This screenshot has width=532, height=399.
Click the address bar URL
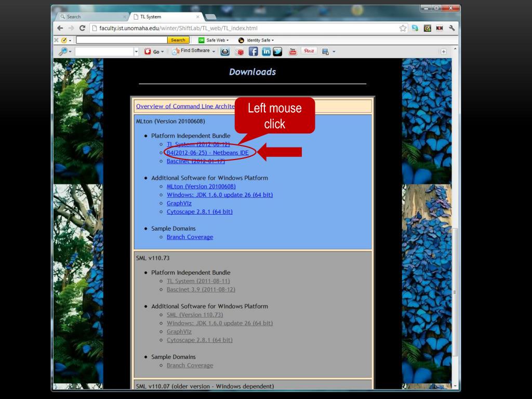point(178,28)
